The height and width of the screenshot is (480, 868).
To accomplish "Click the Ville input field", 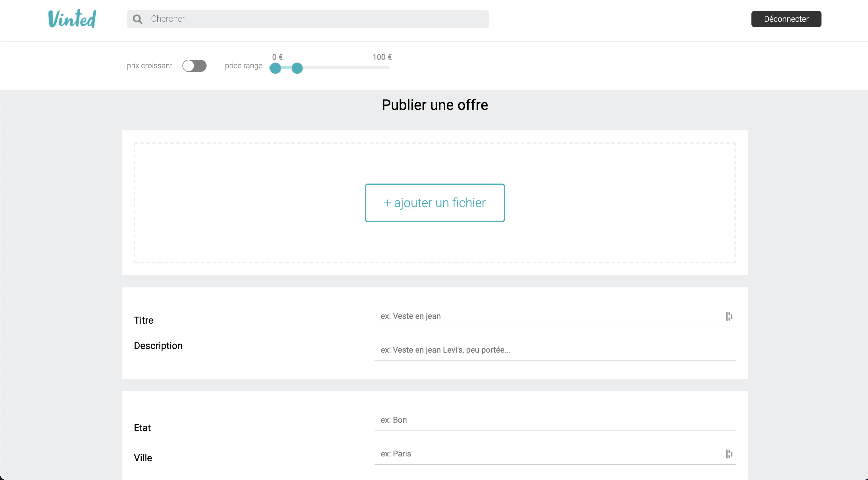I will pos(539,454).
